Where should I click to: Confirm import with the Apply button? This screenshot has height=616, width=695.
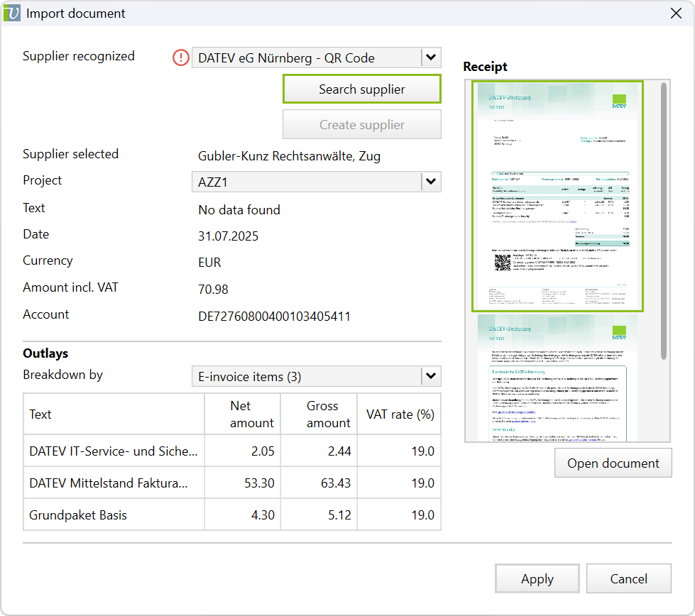pos(537,579)
